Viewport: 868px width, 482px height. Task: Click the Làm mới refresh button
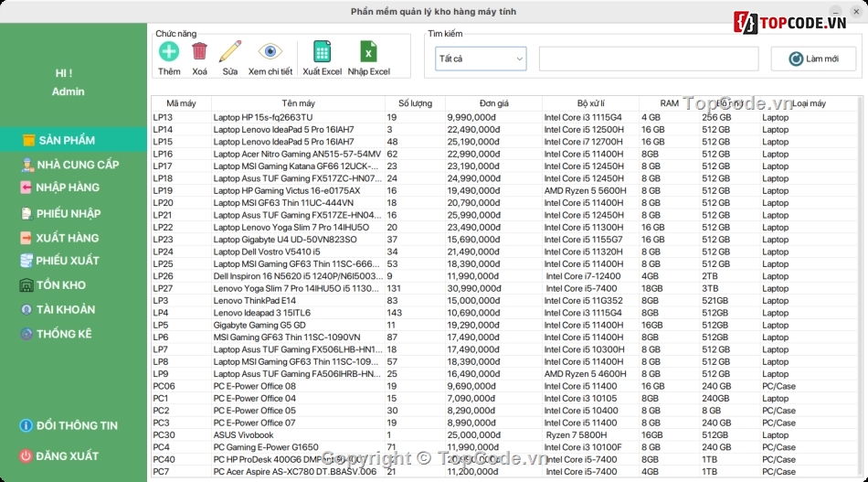813,59
